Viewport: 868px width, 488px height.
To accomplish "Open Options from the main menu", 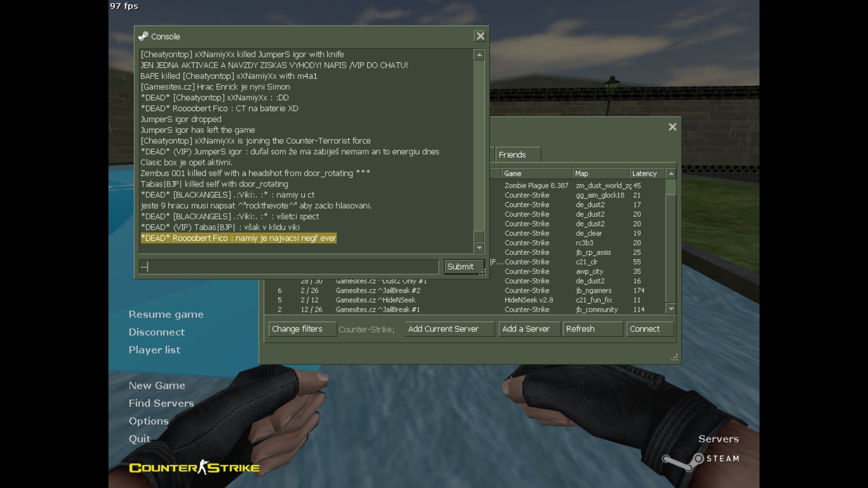I will point(149,421).
